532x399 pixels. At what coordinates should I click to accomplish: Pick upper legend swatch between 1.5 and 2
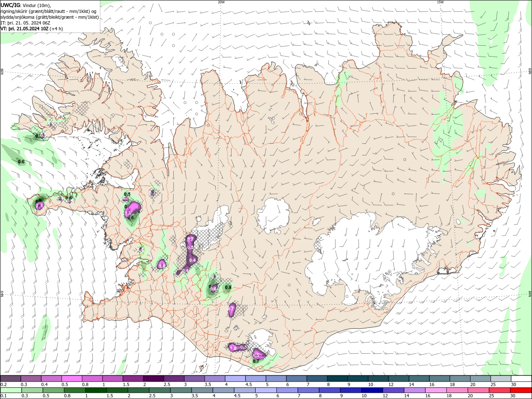click(133, 378)
